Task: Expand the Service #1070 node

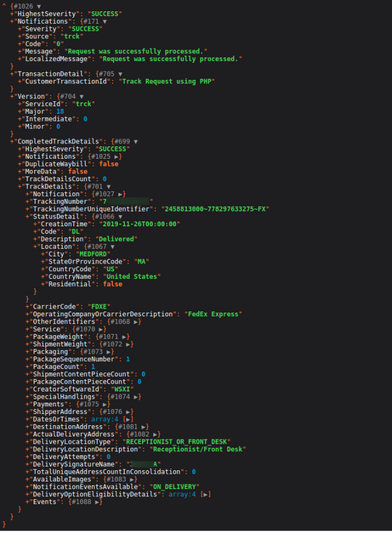Action: point(102,329)
